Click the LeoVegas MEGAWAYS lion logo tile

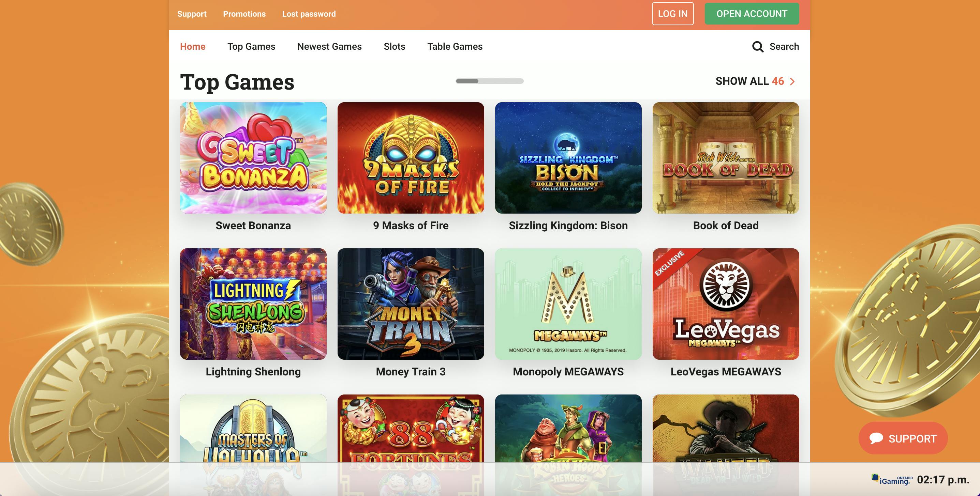coord(726,304)
